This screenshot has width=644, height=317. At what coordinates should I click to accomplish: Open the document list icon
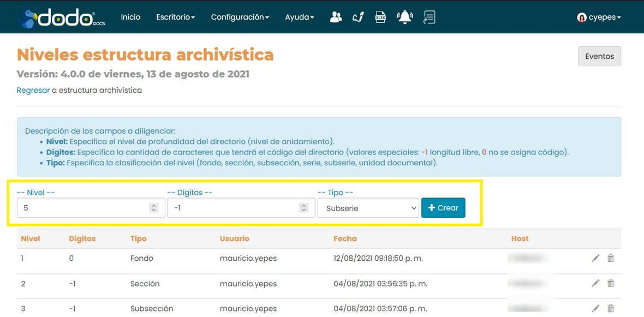pyautogui.click(x=429, y=17)
